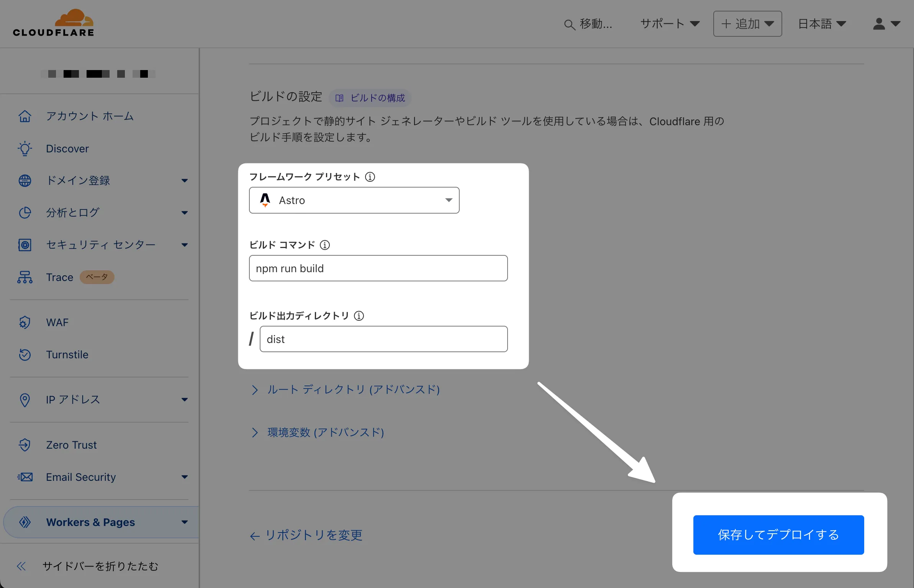Open the user profile menu
This screenshot has height=588, width=914.
tap(886, 24)
